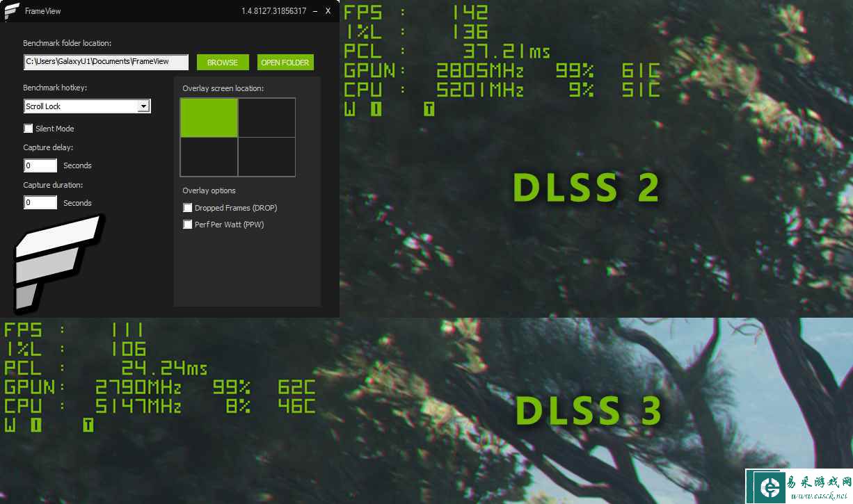Viewport: 853px width, 504px height.
Task: Click the BROWSE button
Action: click(223, 63)
